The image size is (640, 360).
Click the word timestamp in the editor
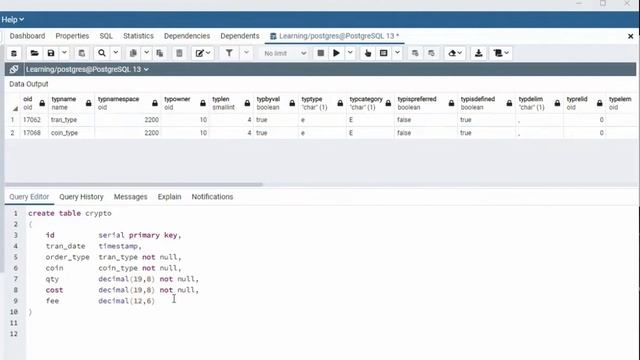[x=118, y=246]
